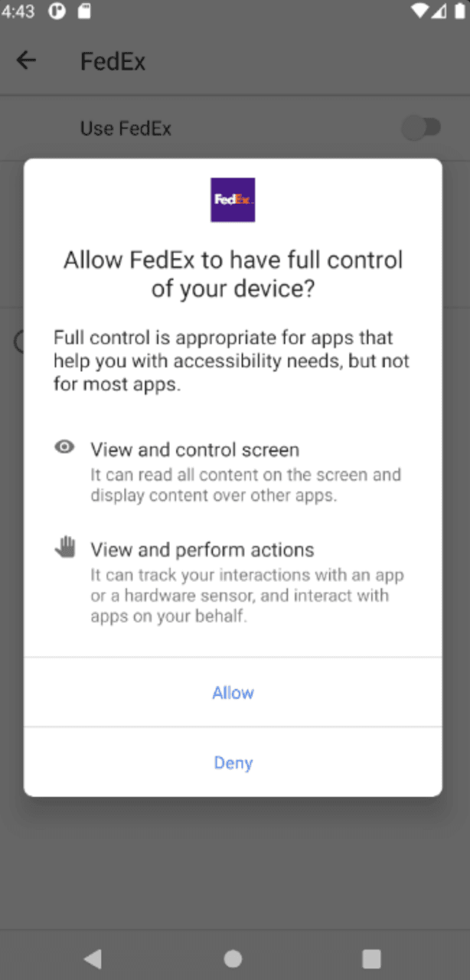
Task: Tap the Home circle in navigation bar
Action: click(233, 959)
